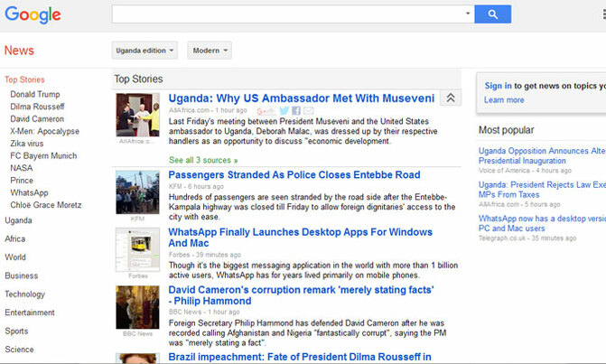Open the WhatsApp sidebar topic
The width and height of the screenshot is (606, 364).
(x=30, y=192)
